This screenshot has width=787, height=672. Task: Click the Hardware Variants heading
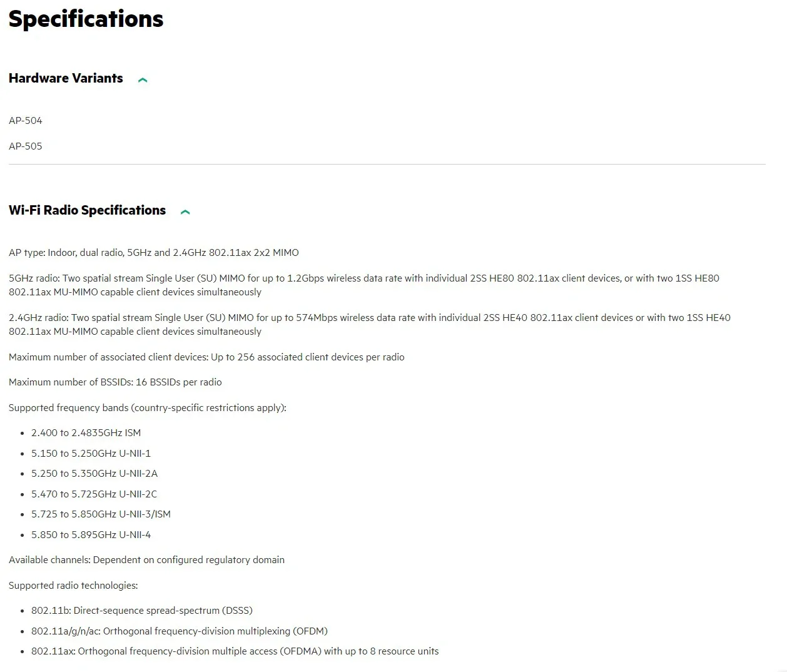66,78
